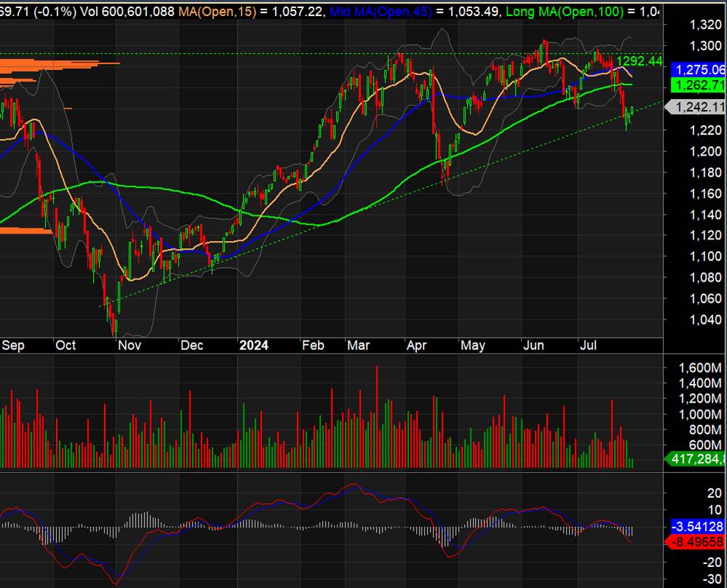727x588 pixels.
Task: Select the red -8.49658 MACD value tag
Action: (x=696, y=541)
